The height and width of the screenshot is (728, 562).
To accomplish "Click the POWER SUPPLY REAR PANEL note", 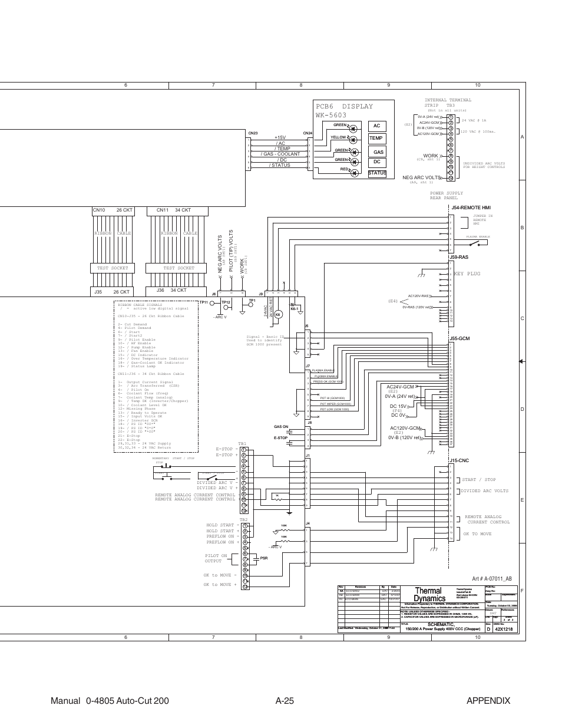I will pyautogui.click(x=446, y=196).
